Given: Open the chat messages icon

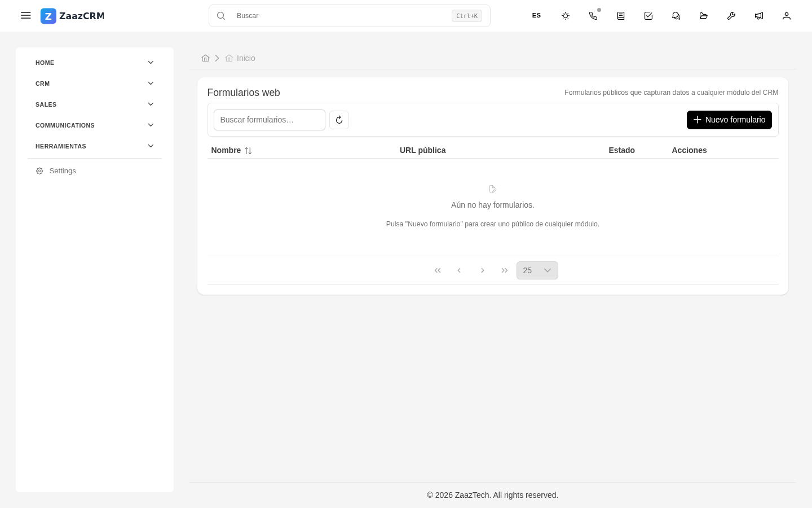Looking at the screenshot, I should click(676, 16).
